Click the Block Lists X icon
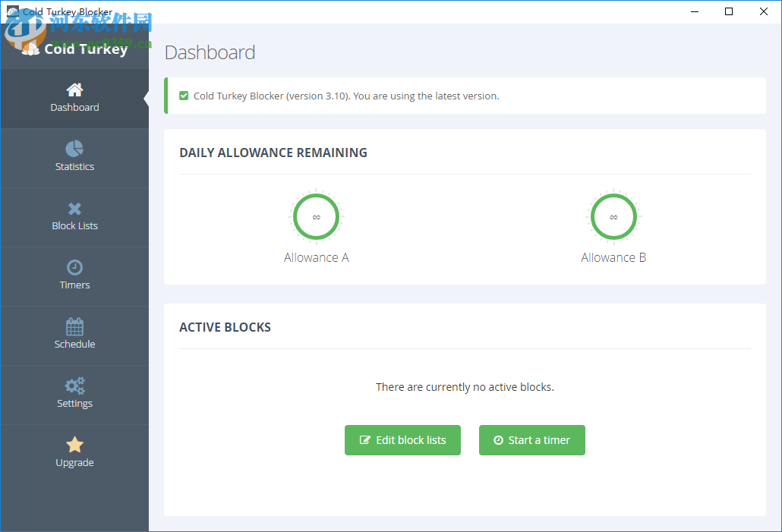Screen dimensions: 782x532 click(x=74, y=207)
